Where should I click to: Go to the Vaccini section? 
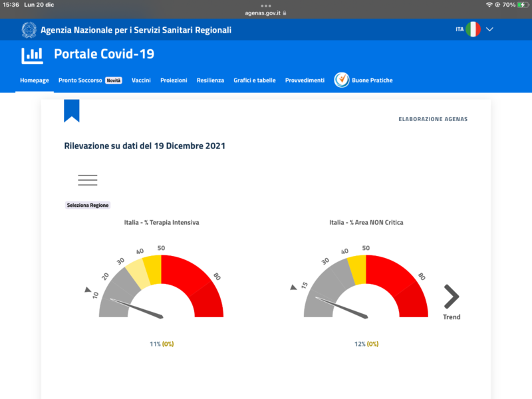[141, 80]
